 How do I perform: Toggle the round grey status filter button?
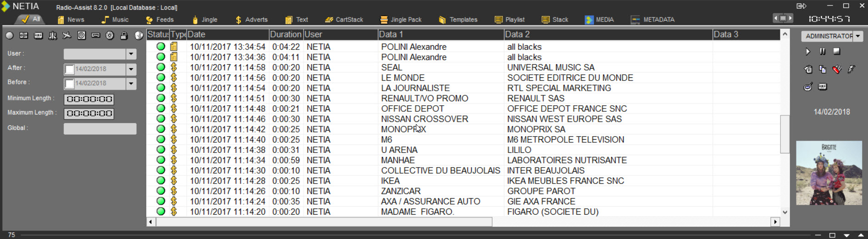[10, 36]
